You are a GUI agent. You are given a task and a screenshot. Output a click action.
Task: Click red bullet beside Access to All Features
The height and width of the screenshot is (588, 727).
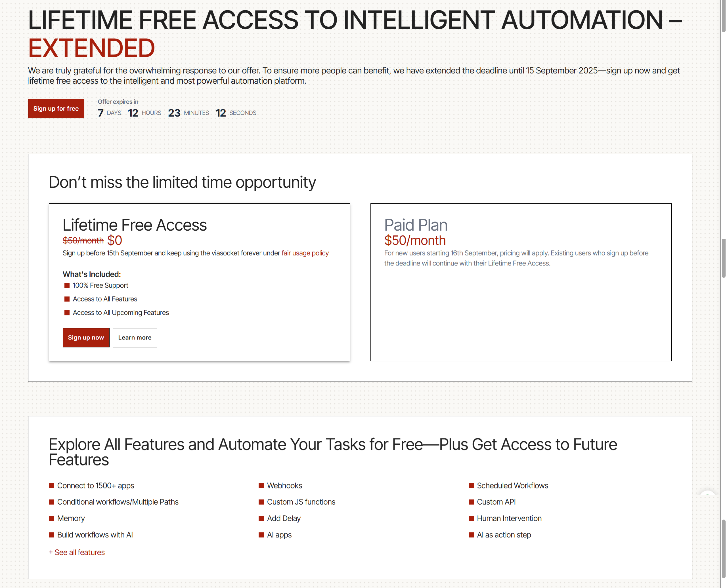click(67, 299)
